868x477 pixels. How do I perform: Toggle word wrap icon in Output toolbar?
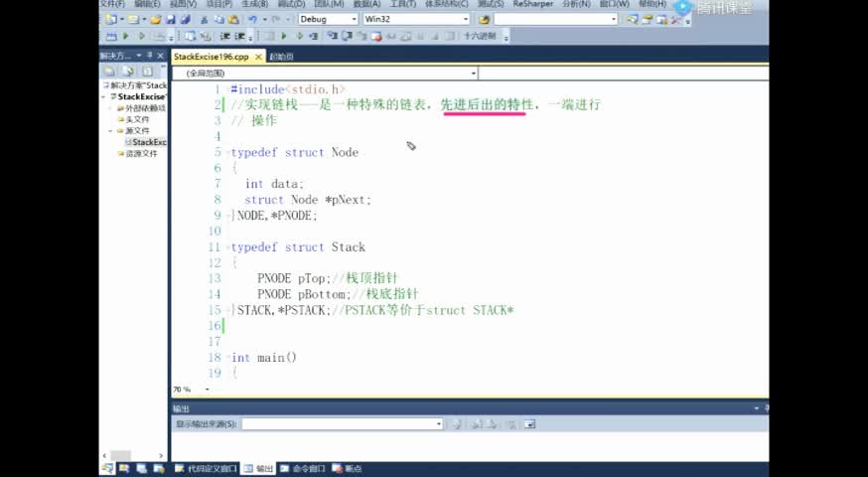click(529, 424)
